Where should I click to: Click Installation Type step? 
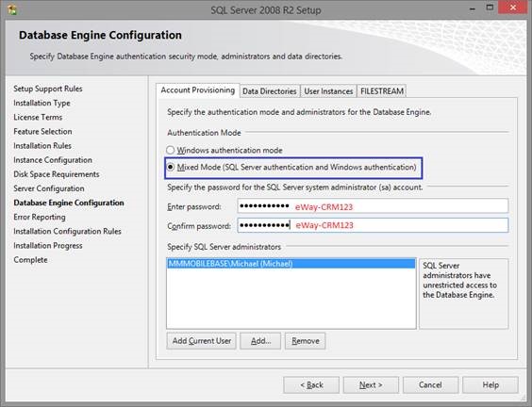[x=42, y=103]
